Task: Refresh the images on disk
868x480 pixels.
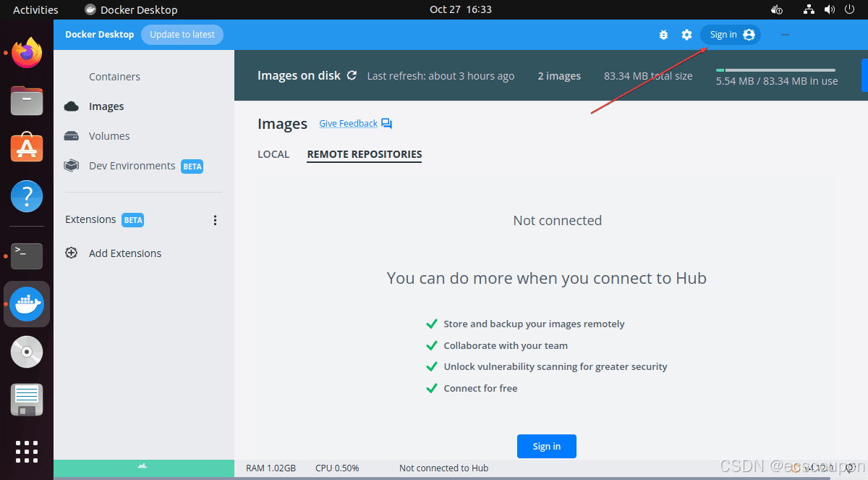Action: [352, 75]
